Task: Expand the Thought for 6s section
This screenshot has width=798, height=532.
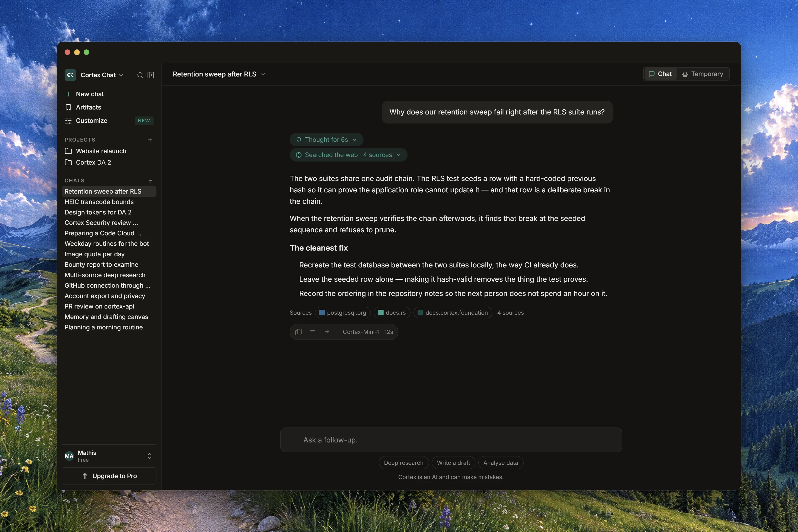Action: pyautogui.click(x=326, y=139)
